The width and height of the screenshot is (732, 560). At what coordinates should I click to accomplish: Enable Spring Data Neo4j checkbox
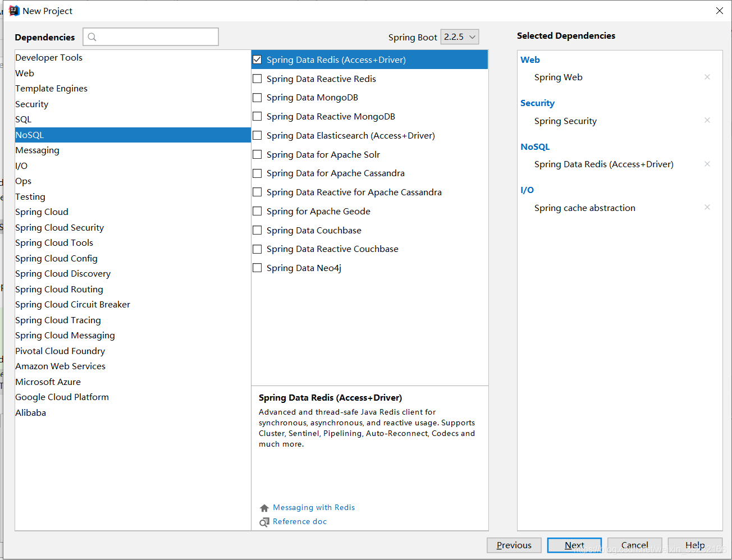[x=257, y=268]
